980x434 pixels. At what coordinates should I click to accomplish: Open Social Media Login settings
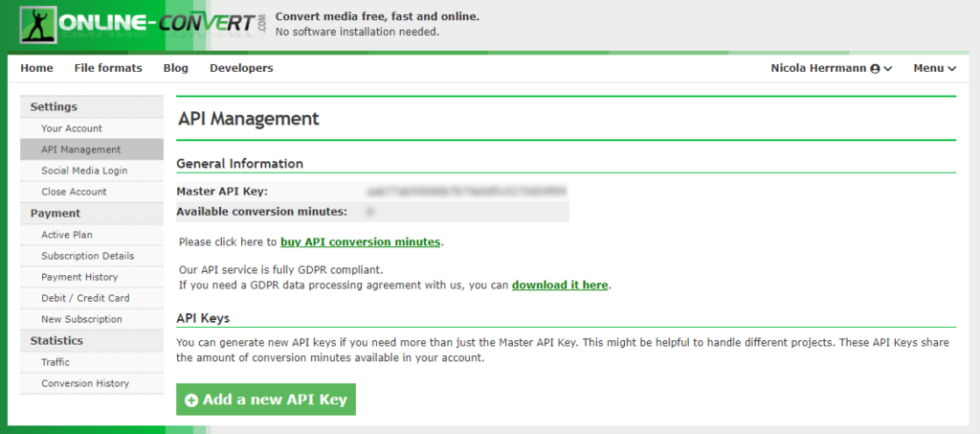[x=92, y=171]
